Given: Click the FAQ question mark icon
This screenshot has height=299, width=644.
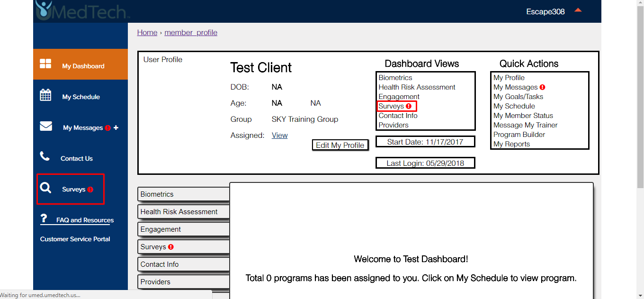Looking at the screenshot, I should (44, 218).
